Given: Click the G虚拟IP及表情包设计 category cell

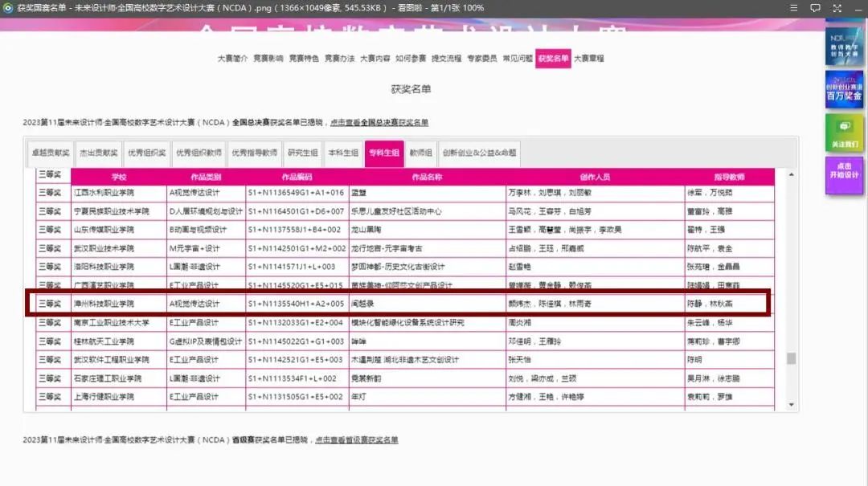Looking at the screenshot, I should [206, 341].
